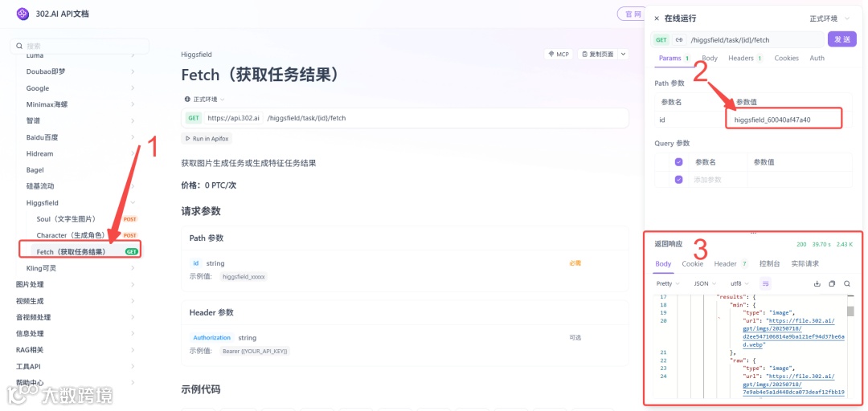Screen dimensions: 868x411
Task: Open the utf8 encoding dropdown
Action: (x=739, y=283)
